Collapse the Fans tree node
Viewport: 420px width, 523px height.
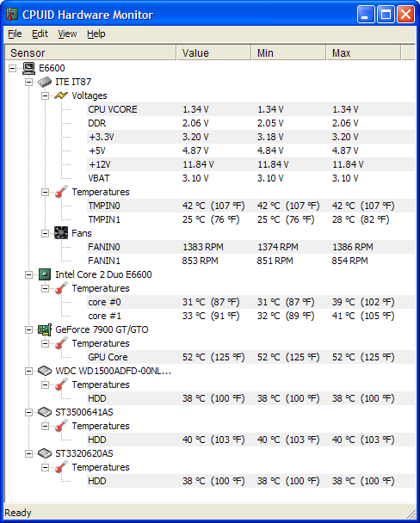tap(45, 233)
